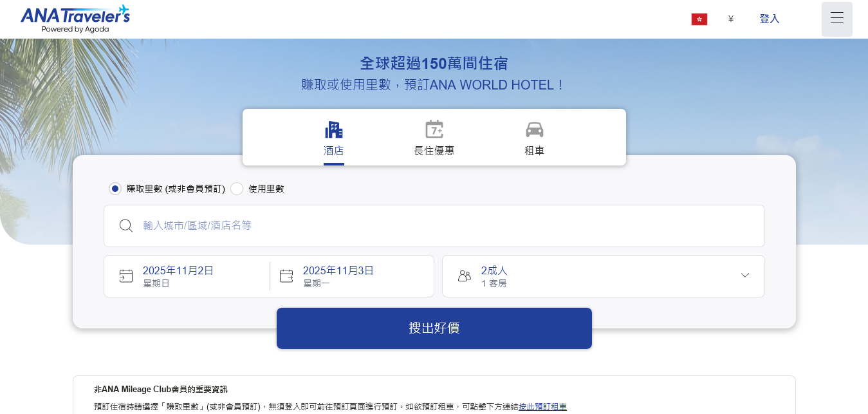Click the Hong Kong flag region selector
868x414 pixels.
699,19
